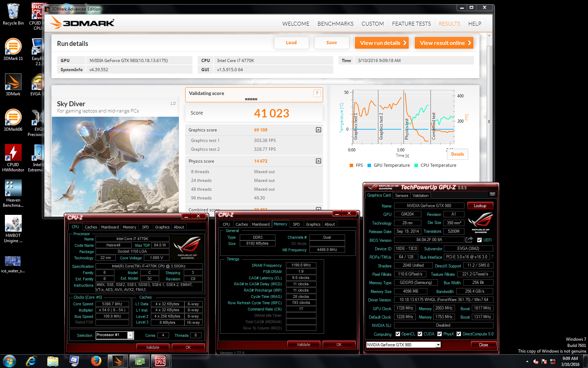
Task: Open the Recycle Bin desktop icon
Action: tap(13, 14)
